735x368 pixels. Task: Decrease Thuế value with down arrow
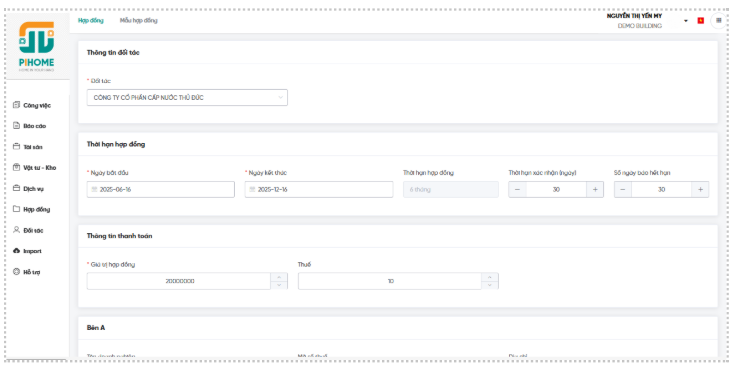[490, 285]
